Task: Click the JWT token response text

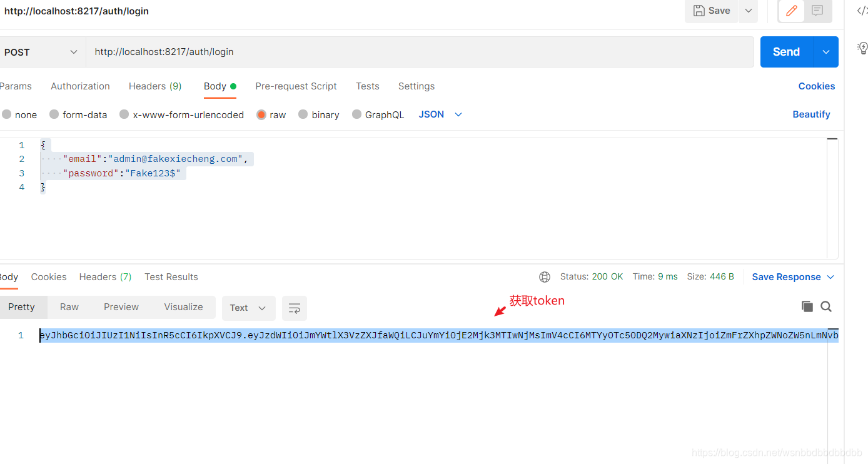Action: tap(438, 336)
